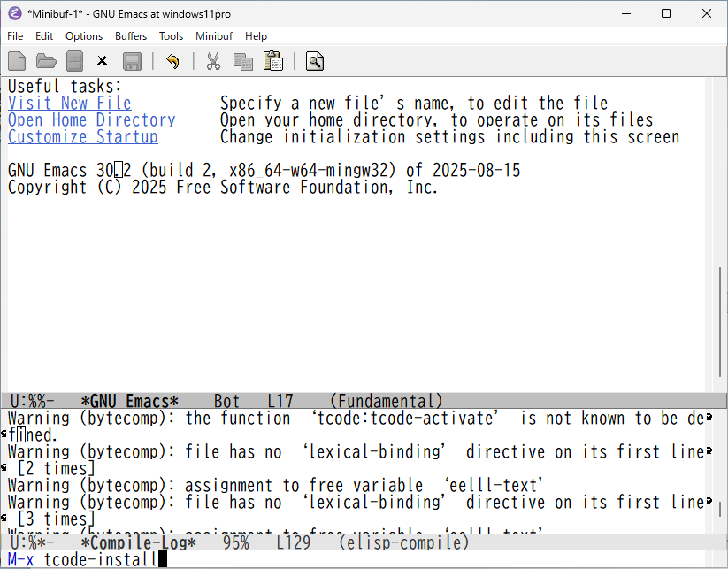Open the Tools menu
The height and width of the screenshot is (569, 728).
click(x=171, y=36)
